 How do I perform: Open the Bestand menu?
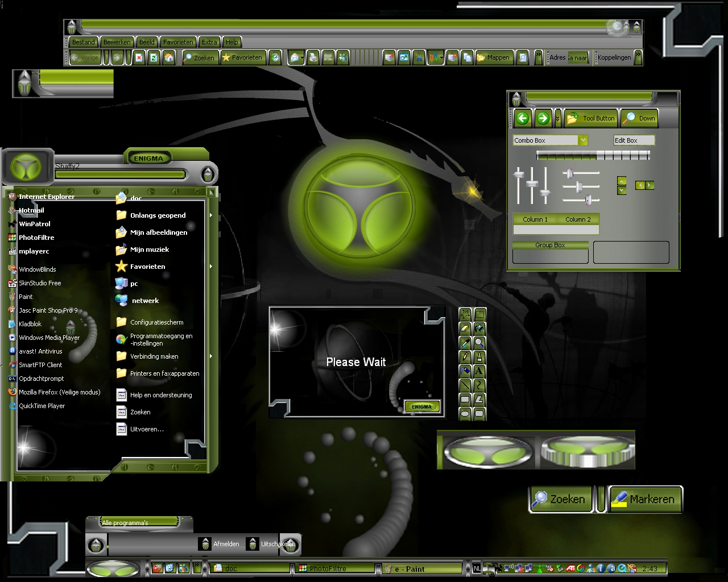pyautogui.click(x=84, y=42)
